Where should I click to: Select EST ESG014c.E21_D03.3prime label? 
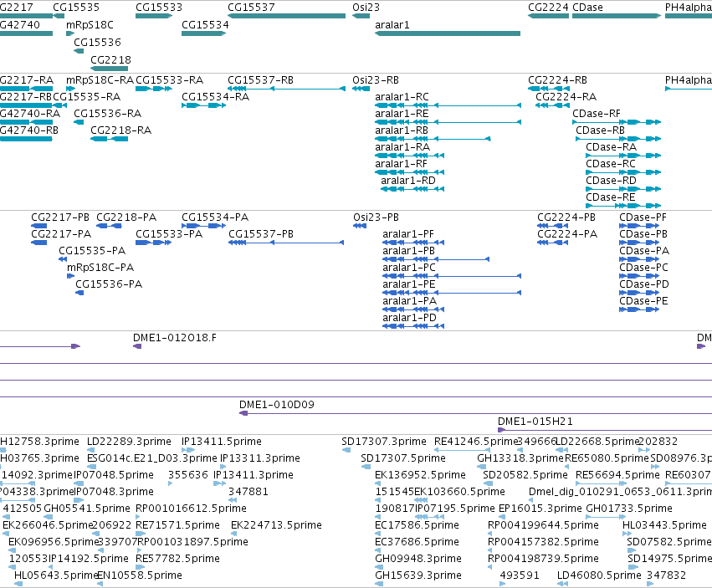[152, 458]
